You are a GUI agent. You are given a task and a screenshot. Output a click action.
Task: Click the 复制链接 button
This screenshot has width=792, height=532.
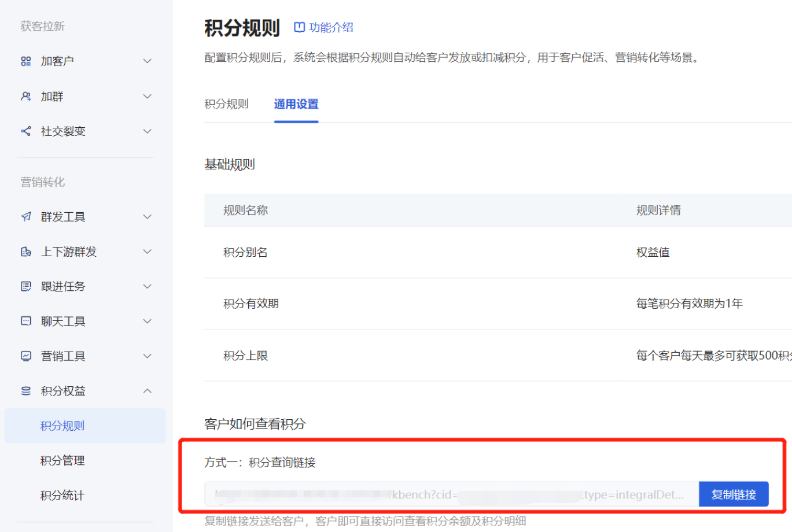pyautogui.click(x=734, y=494)
